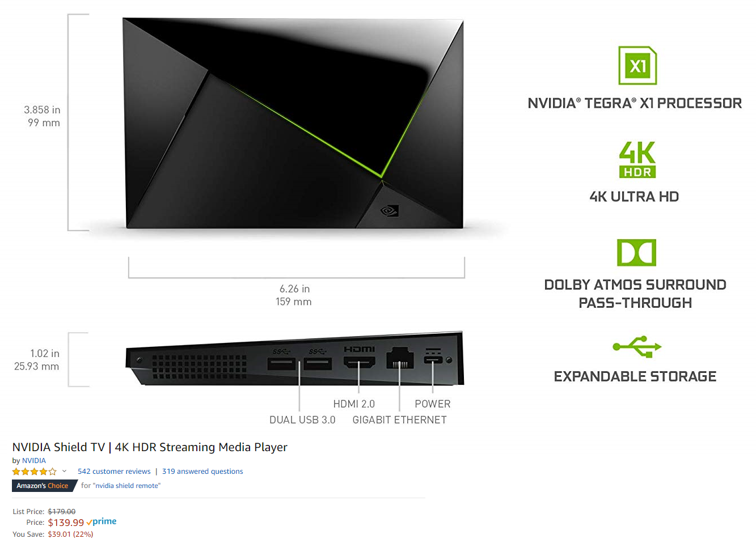Expand the star rating dropdown arrow
This screenshot has height=556, width=756.
point(64,471)
